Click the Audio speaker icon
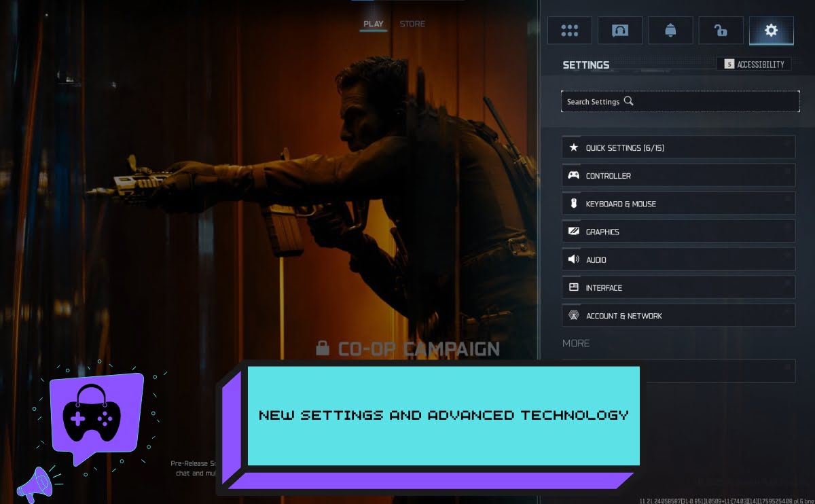Viewport: 815px width, 504px height. (x=574, y=259)
